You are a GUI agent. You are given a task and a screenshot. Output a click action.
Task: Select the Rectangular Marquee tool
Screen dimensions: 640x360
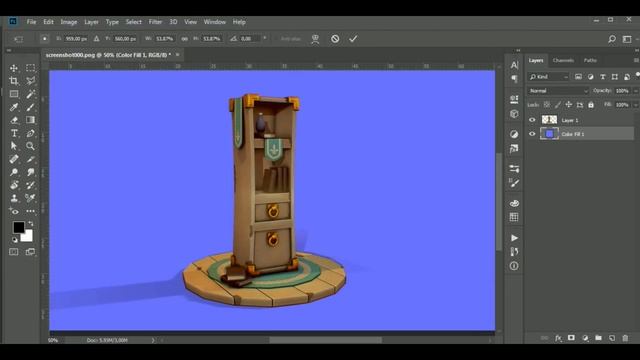30,68
